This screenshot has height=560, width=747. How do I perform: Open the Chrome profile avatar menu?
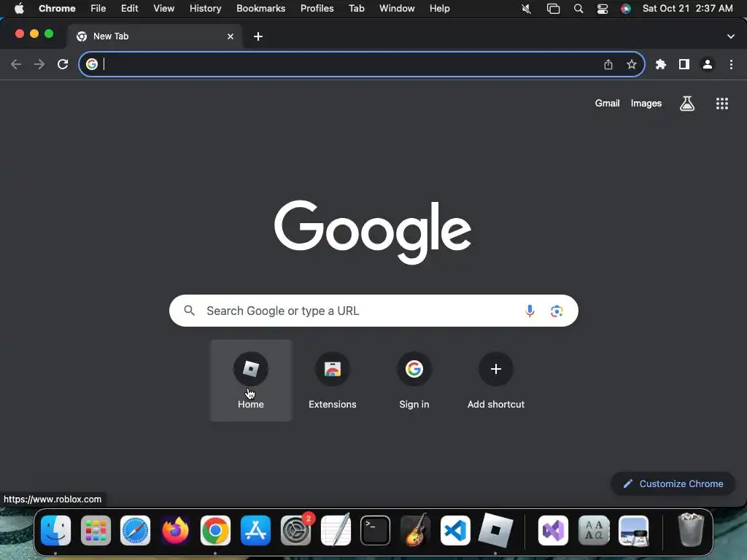click(708, 64)
